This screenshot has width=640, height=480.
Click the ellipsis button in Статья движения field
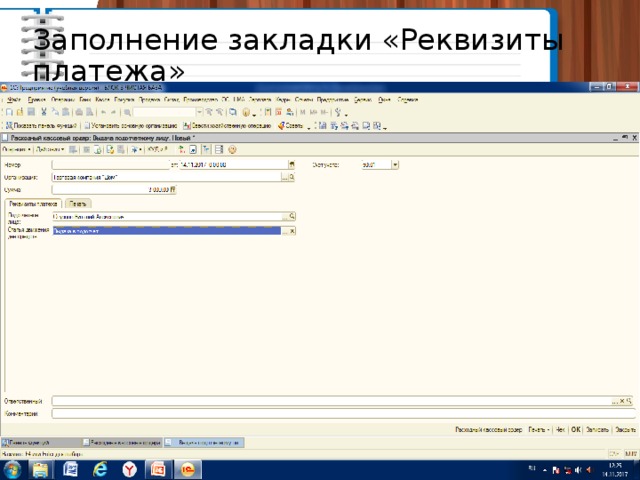click(285, 231)
